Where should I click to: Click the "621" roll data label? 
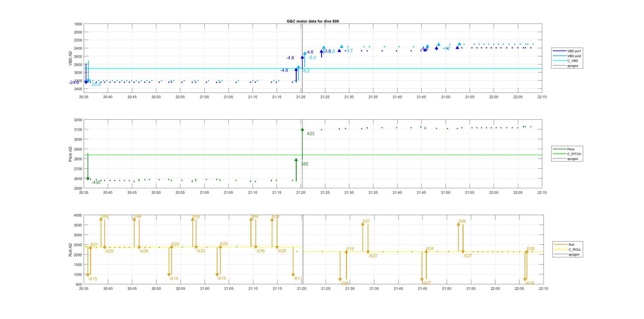tap(94, 245)
